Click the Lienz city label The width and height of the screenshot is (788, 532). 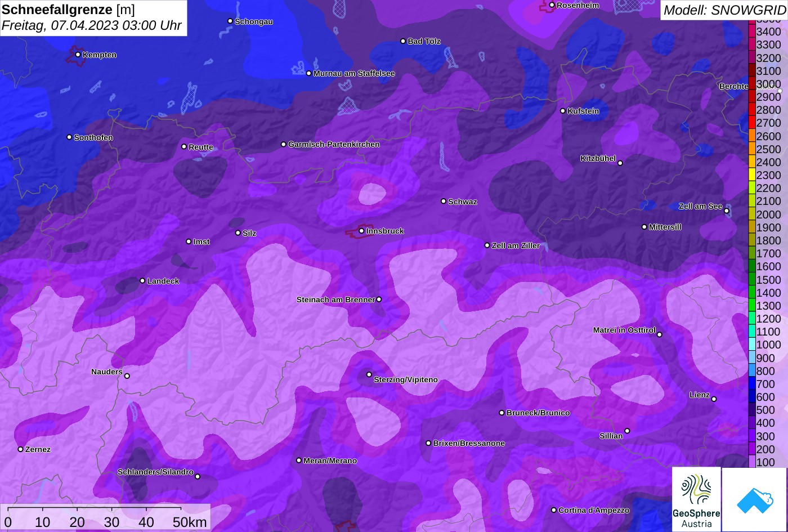[700, 395]
